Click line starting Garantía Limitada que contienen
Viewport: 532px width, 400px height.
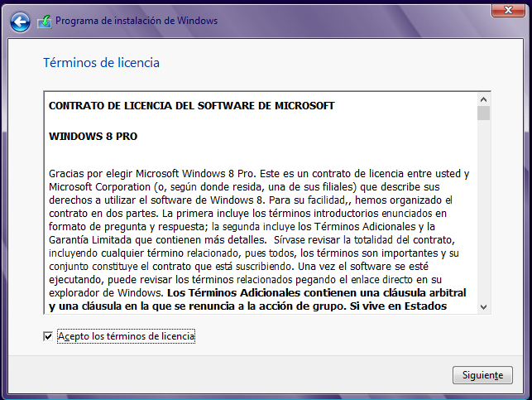coord(252,240)
